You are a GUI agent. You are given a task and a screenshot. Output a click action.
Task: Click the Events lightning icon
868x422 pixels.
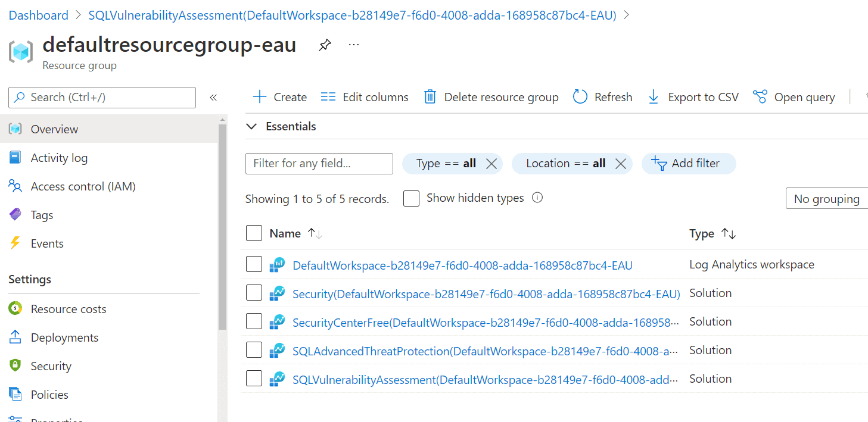(15, 243)
